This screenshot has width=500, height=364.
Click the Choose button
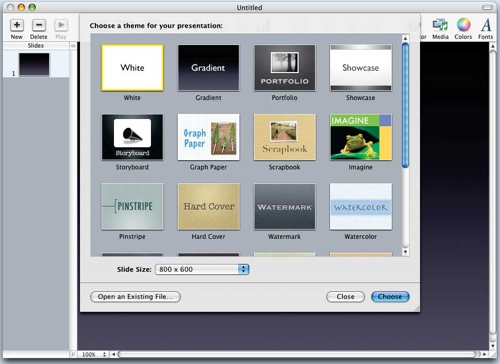click(x=390, y=297)
